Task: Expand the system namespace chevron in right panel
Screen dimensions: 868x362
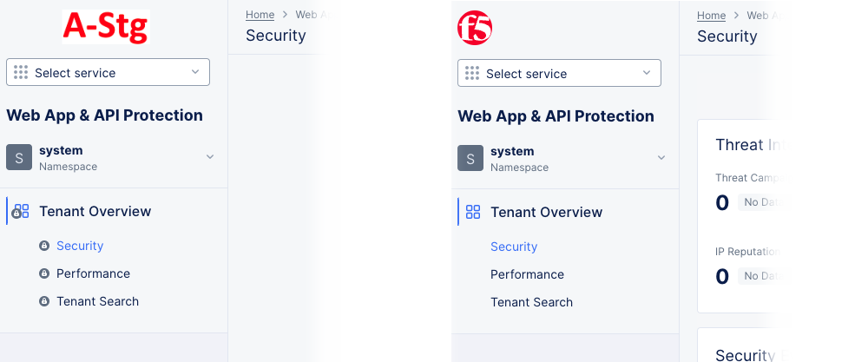Action: (661, 158)
